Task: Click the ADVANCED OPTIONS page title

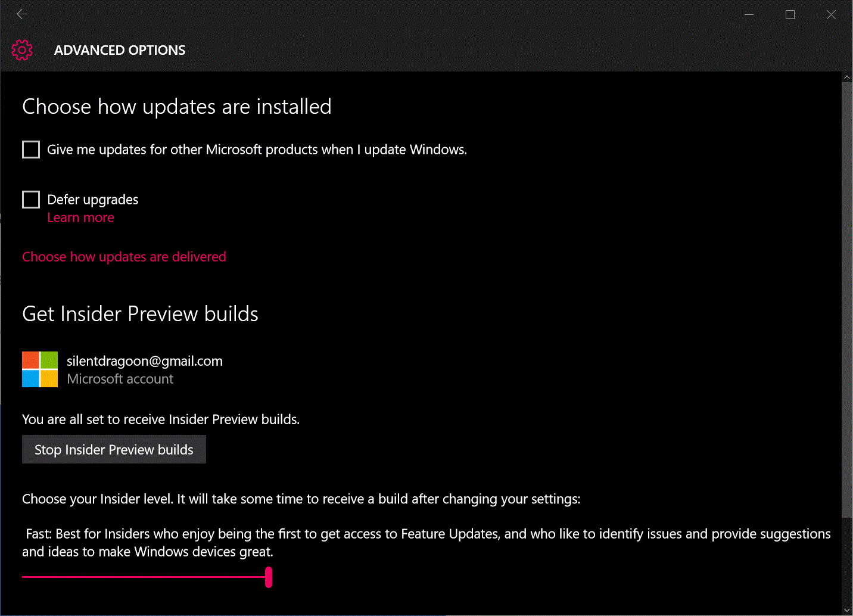Action: (x=120, y=50)
